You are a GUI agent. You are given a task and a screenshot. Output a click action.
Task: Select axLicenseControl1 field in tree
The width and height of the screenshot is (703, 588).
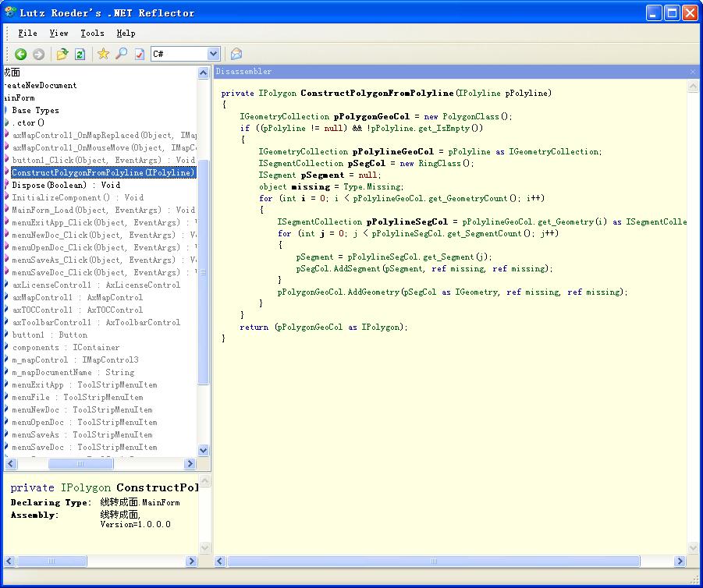96,285
